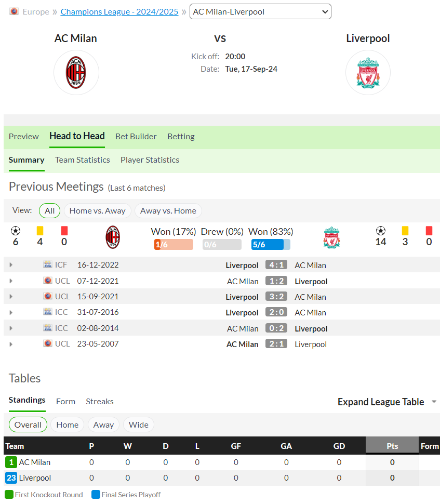Open the AC Milan-Liverpool match dropdown
This screenshot has height=504, width=440.
click(x=260, y=11)
